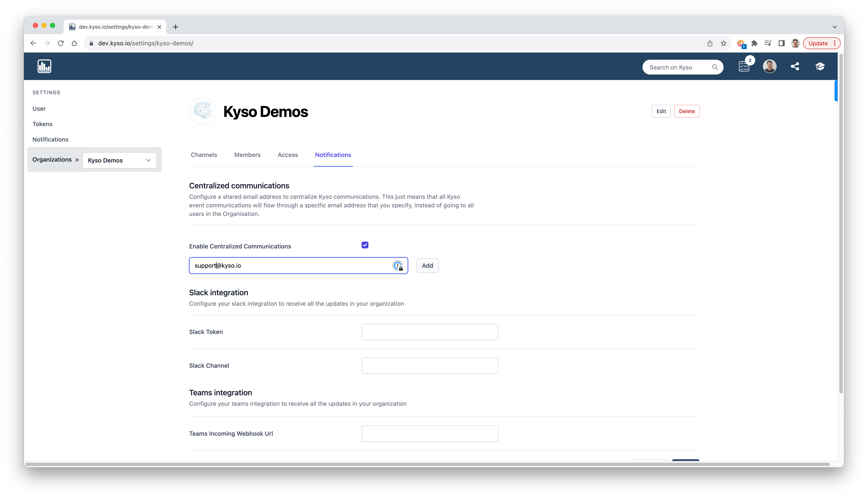
Task: Click the Teams Incoming Webhook Url field
Action: (x=430, y=434)
